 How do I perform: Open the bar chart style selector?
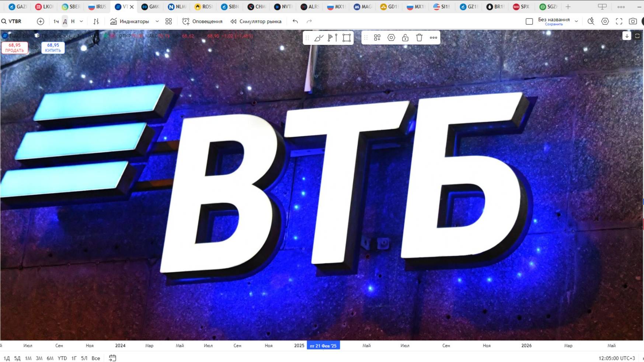(96, 21)
